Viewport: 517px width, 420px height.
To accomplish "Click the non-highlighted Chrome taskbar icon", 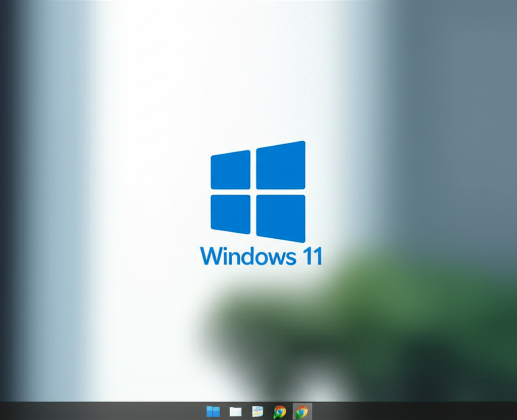I will point(280,411).
